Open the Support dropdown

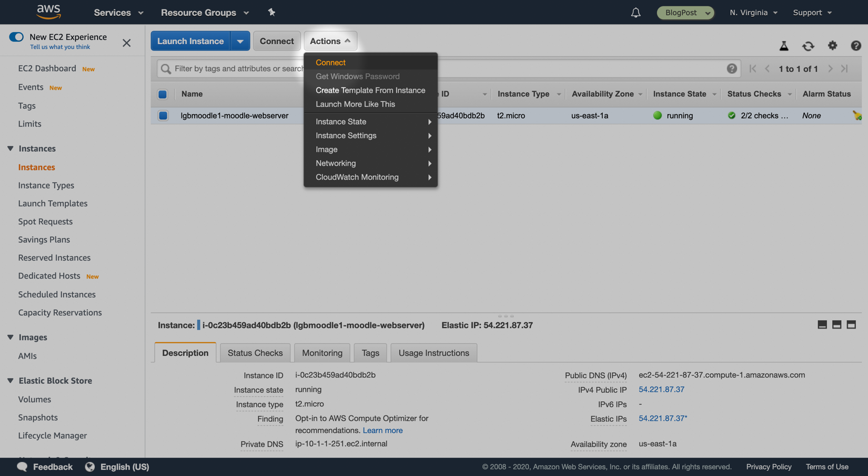pyautogui.click(x=812, y=13)
